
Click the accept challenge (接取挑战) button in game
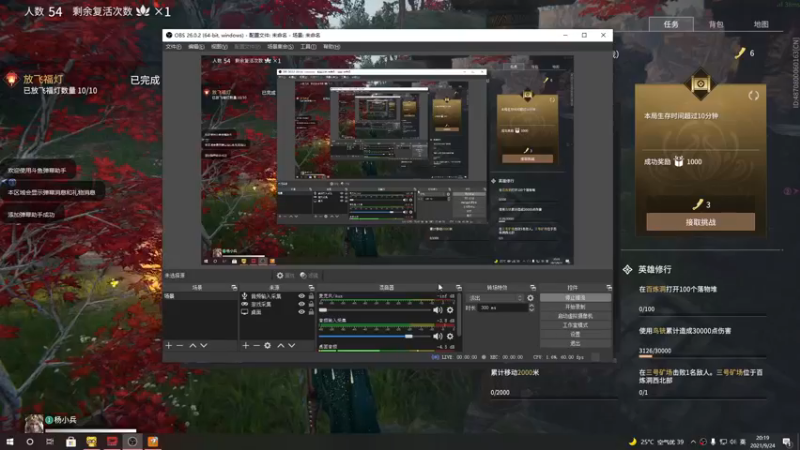(701, 222)
